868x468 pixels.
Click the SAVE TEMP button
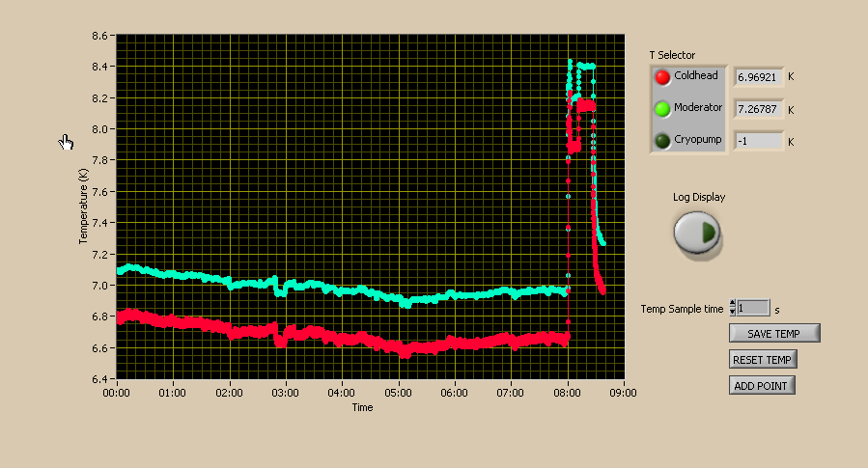[x=774, y=334]
